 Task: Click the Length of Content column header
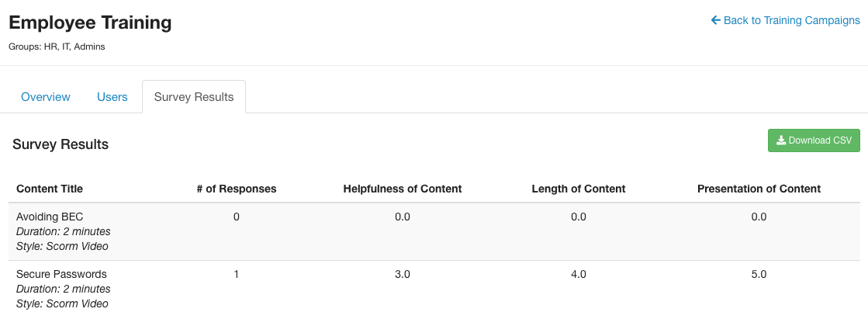point(579,189)
